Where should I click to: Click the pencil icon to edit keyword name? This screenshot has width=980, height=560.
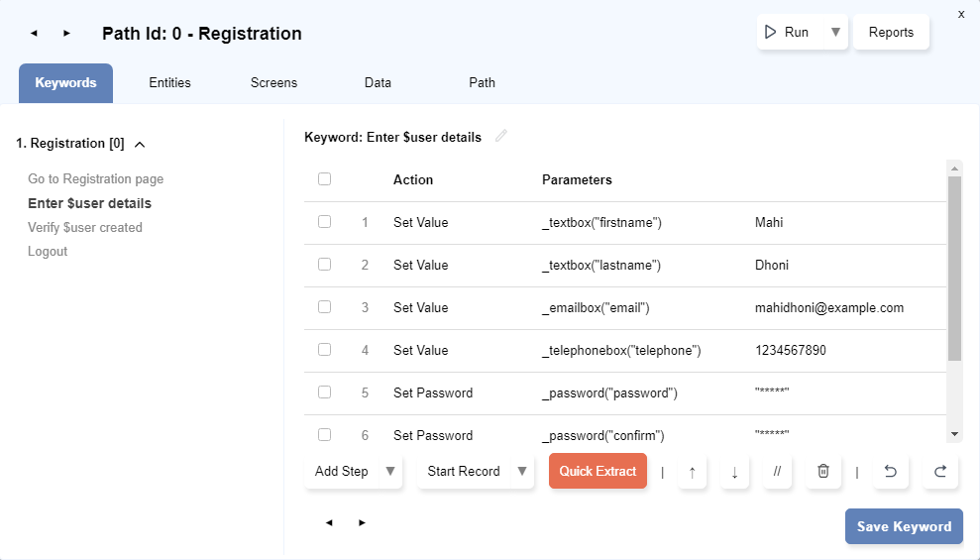coord(500,137)
